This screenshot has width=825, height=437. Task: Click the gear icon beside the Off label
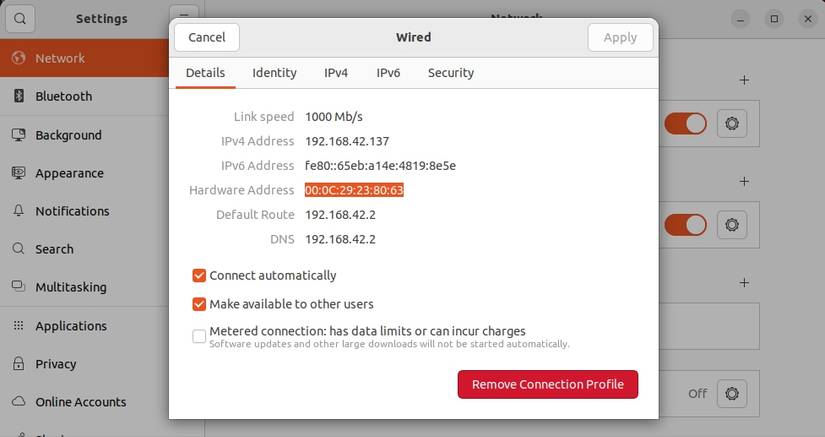pos(732,393)
